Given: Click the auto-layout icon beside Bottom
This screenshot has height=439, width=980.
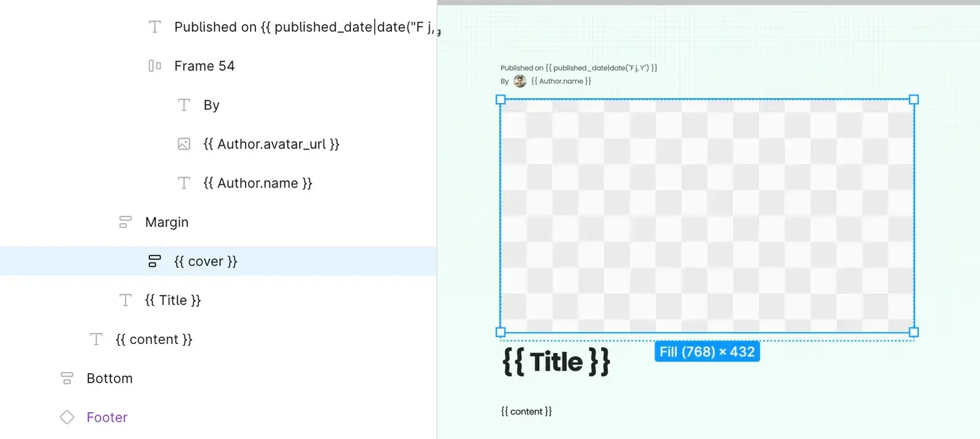Looking at the screenshot, I should point(67,378).
